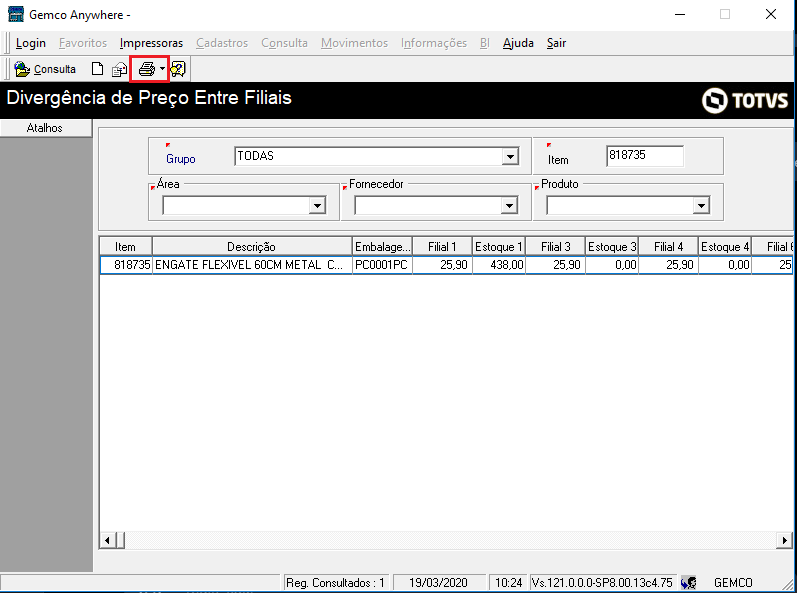The width and height of the screenshot is (797, 593).
Task: Select the row cell with item 818735
Action: pos(126,265)
